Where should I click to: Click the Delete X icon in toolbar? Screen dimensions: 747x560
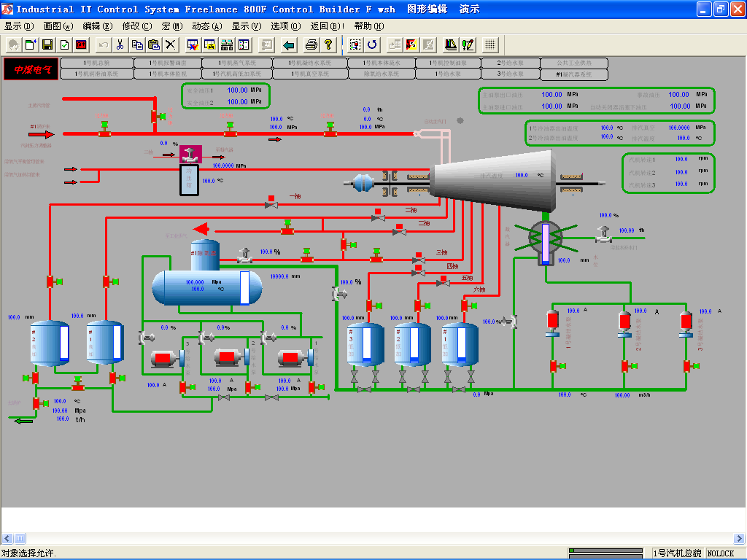coord(171,44)
